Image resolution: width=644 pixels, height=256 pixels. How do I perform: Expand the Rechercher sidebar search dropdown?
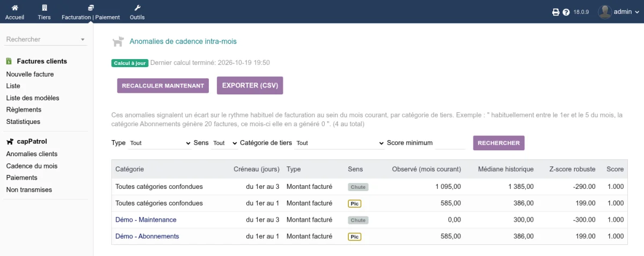tap(83, 40)
